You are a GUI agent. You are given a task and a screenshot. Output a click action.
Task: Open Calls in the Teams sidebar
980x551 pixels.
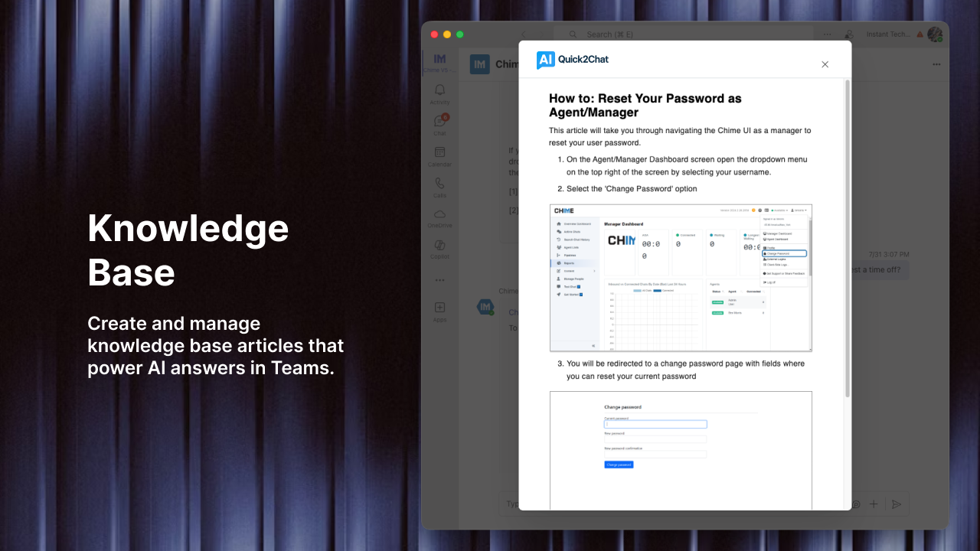pos(439,187)
